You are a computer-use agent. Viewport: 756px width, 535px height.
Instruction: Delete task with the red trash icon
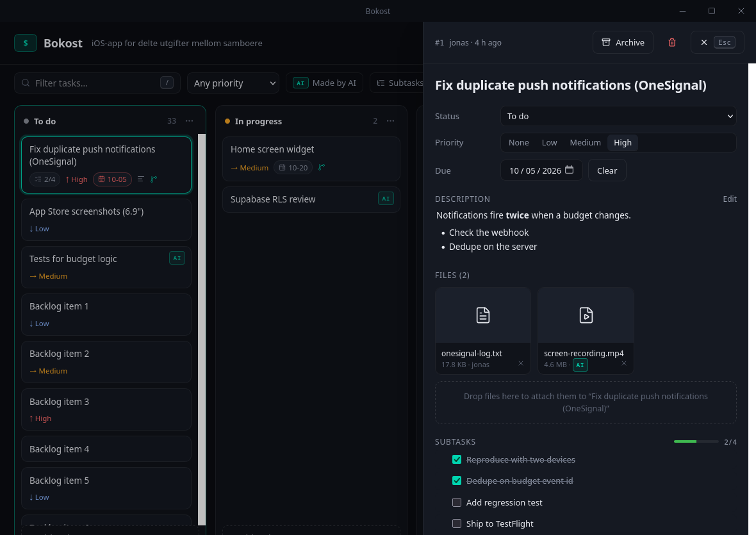pyautogui.click(x=671, y=42)
